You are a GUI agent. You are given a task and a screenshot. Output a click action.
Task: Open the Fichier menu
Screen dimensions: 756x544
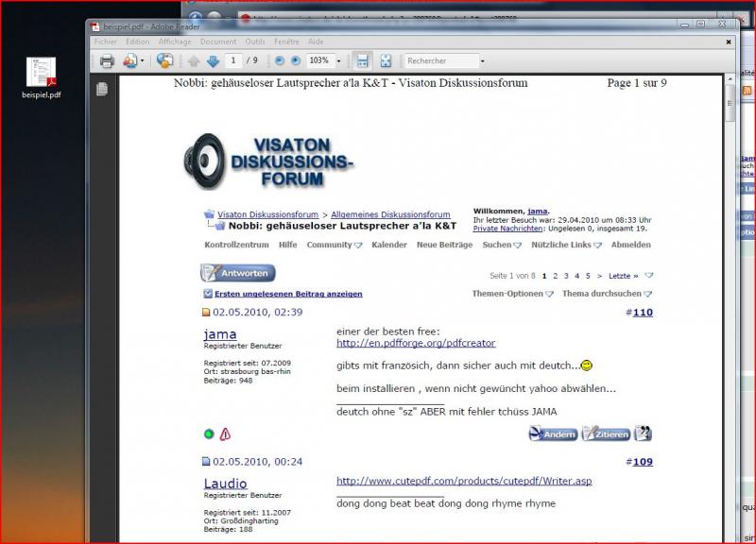point(106,42)
